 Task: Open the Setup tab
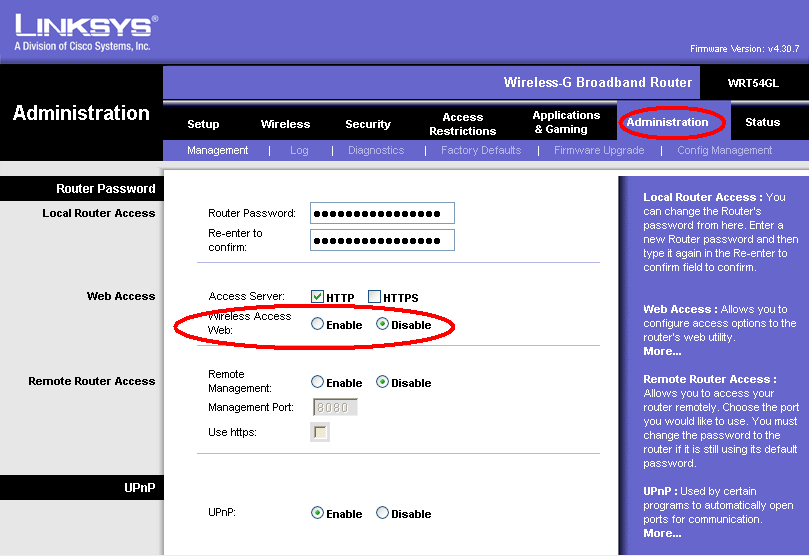[x=203, y=124]
